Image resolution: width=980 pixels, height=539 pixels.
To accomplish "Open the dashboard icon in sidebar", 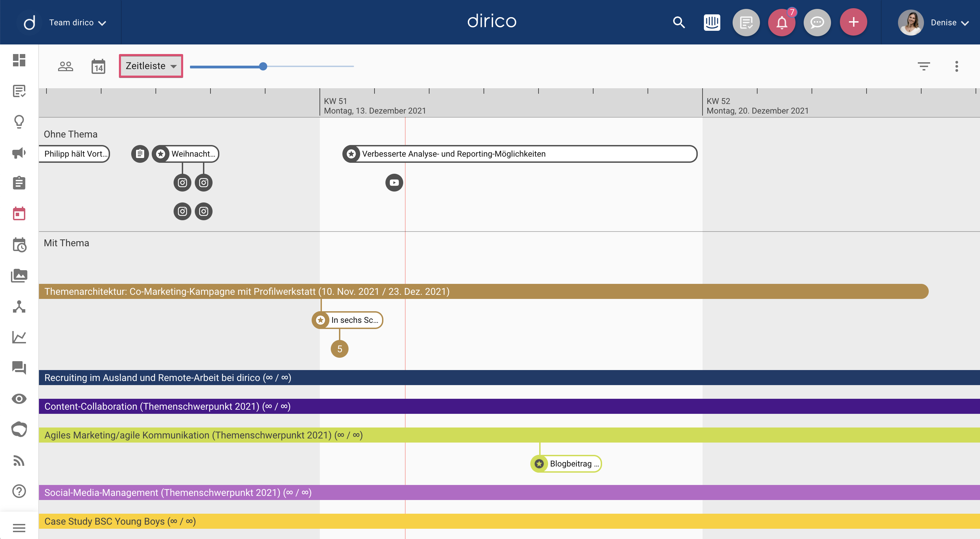I will pyautogui.click(x=19, y=60).
